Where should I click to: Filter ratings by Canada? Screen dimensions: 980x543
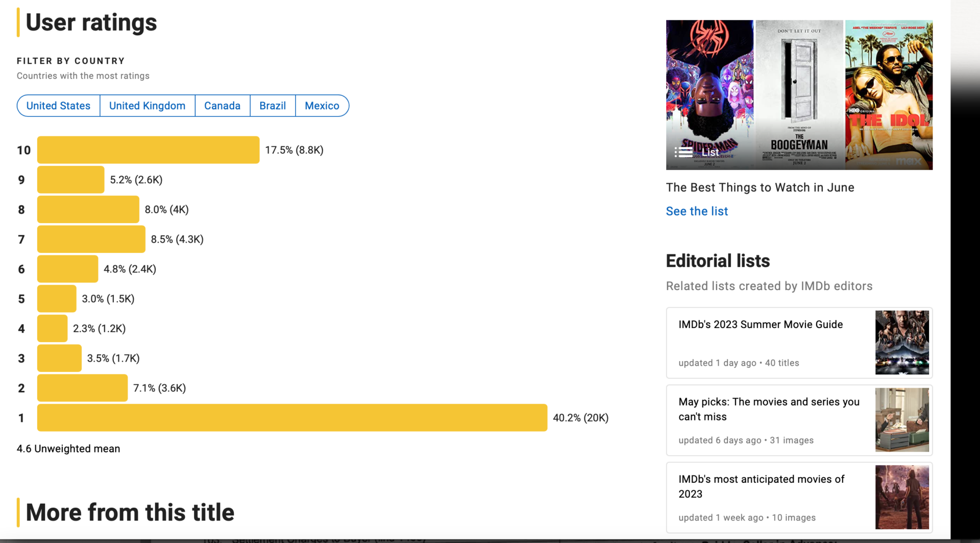click(222, 106)
